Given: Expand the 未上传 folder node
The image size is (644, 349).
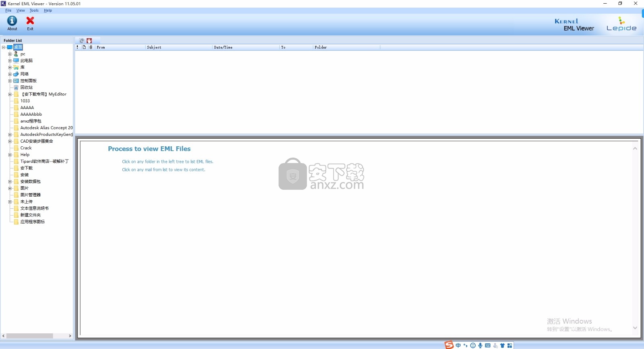Looking at the screenshot, I should (10, 202).
